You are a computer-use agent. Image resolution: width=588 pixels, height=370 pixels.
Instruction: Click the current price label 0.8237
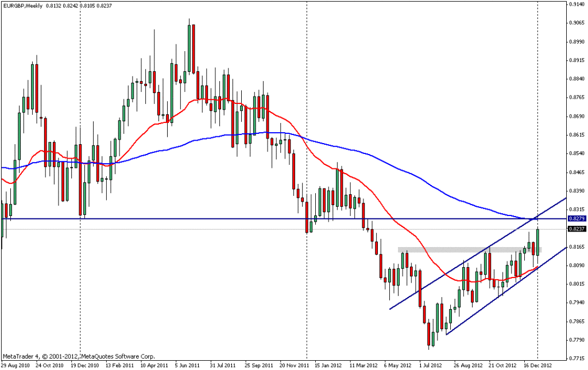(575, 229)
